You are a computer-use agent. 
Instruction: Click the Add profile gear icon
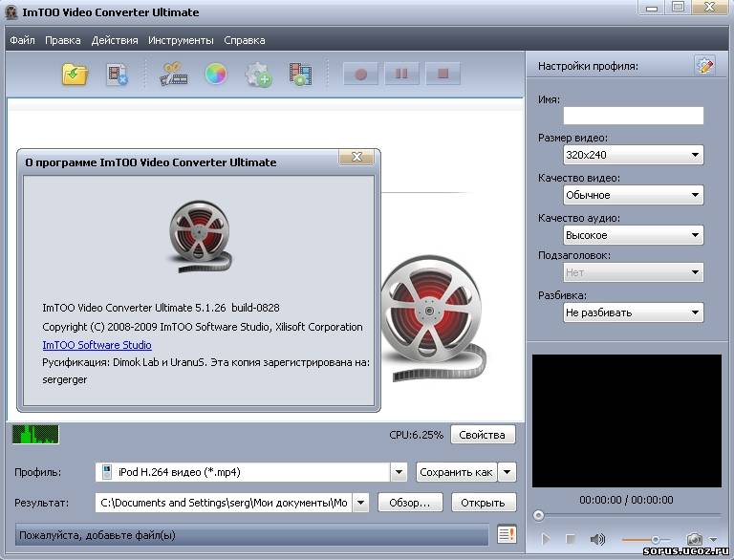pyautogui.click(x=258, y=75)
